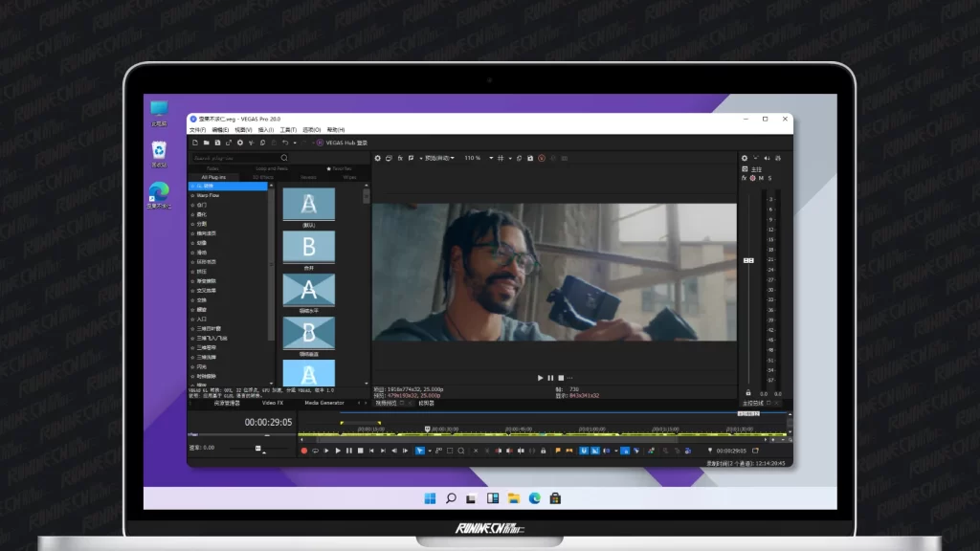The height and width of the screenshot is (551, 980).
Task: Adjust the master volume fader handle
Action: (748, 260)
